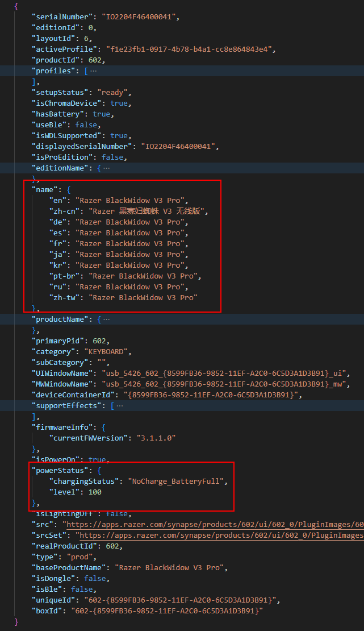Viewport: 364px width, 631px height.
Task: Click the activeProfile GUID "f1e23fb1-0917-4b78-b4a1-cc8e864843e4"
Action: [189, 49]
